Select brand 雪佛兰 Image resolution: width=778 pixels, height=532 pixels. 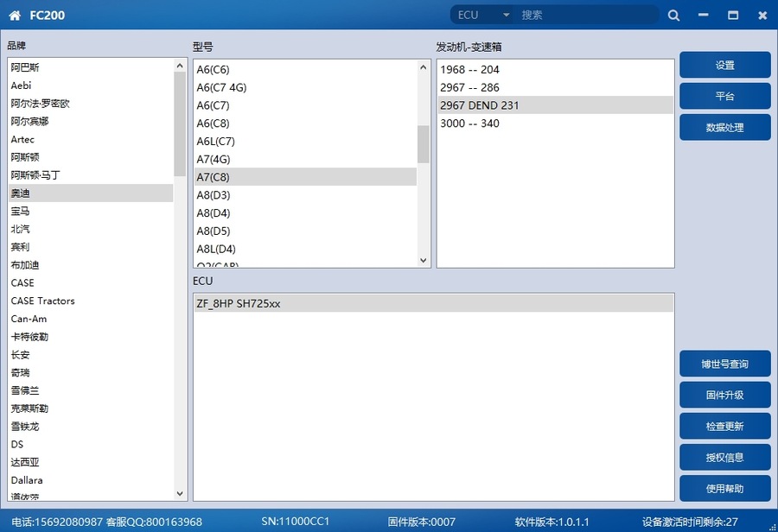point(91,390)
